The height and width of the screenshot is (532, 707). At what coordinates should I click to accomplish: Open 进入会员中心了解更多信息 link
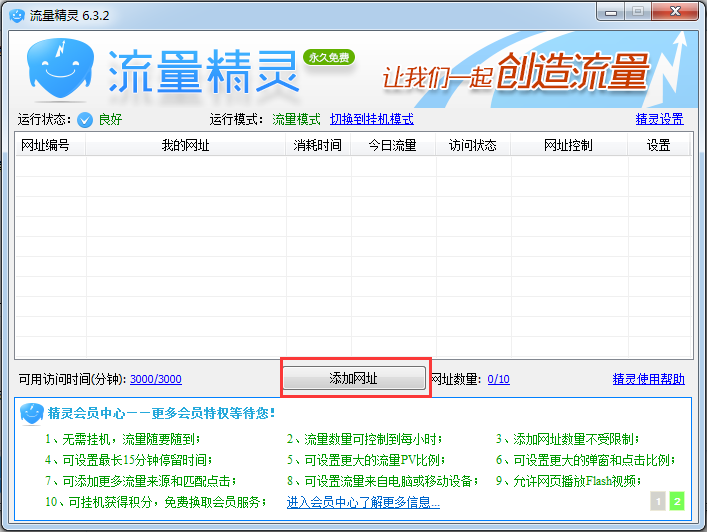tap(363, 502)
